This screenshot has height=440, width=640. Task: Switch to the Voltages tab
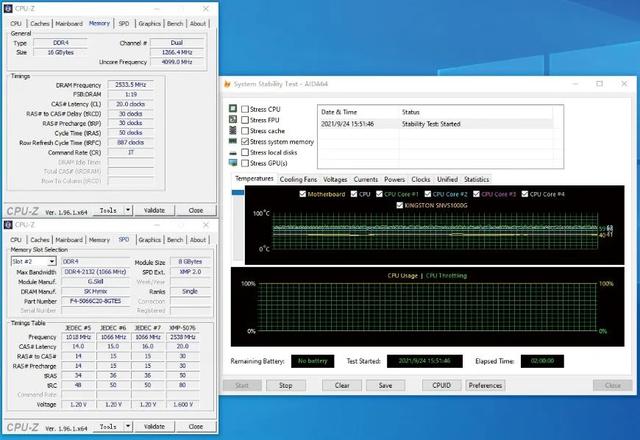(x=335, y=179)
